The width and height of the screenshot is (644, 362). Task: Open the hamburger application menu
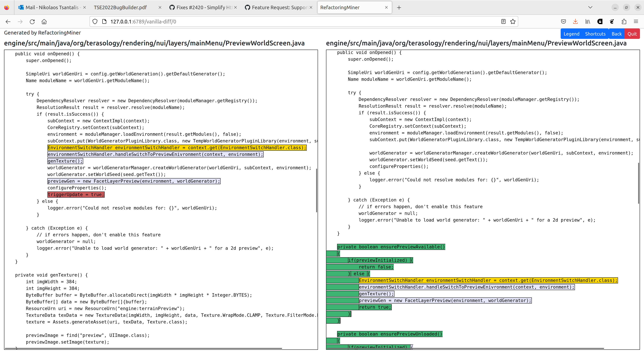636,21
